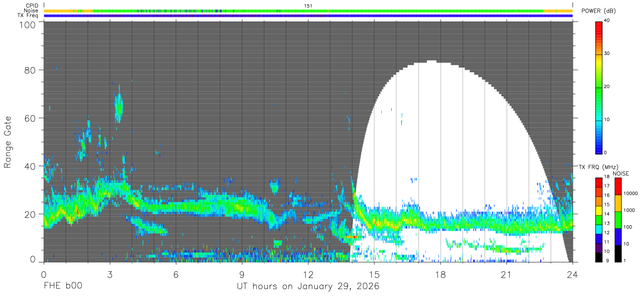Click the 60 tick on the Range Gate axis
644x297 pixels.
(31, 118)
